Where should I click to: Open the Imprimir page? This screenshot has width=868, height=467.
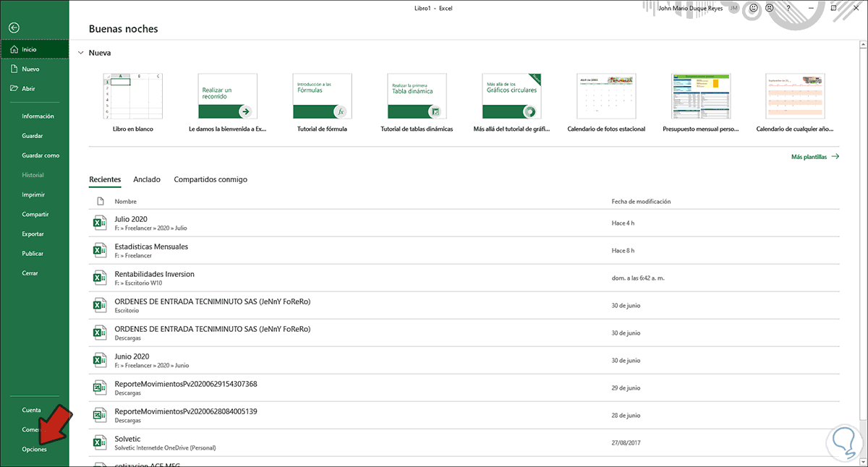pos(33,194)
